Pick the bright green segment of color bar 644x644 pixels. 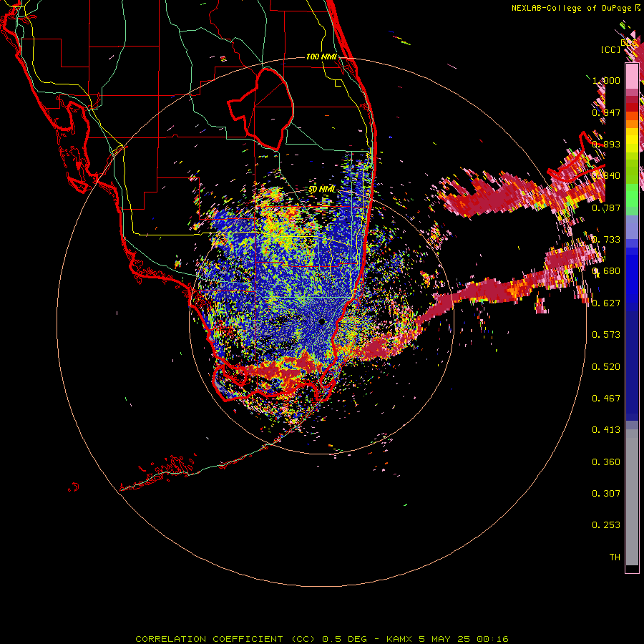(632, 195)
